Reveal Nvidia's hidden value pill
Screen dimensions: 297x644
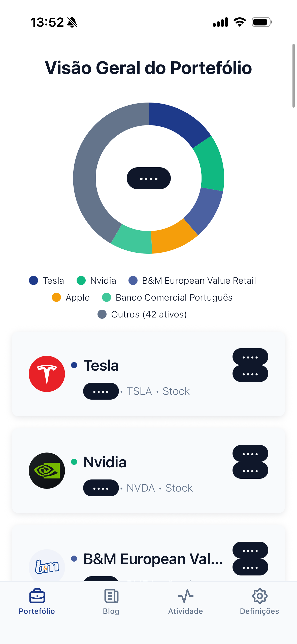click(x=101, y=488)
